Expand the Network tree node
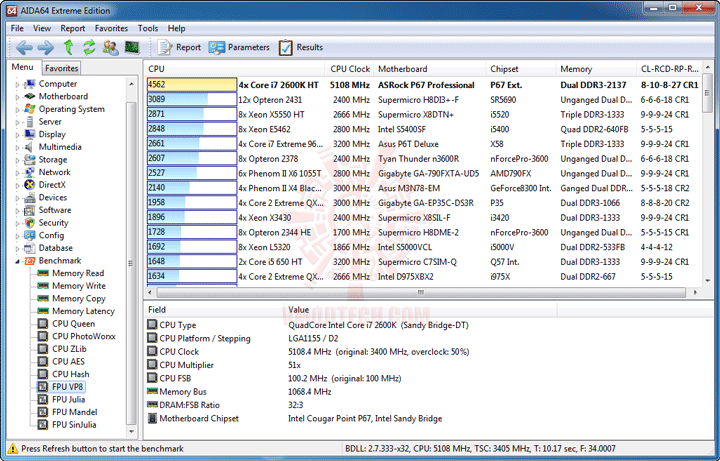Screen dimensions: 720x461 [17, 172]
